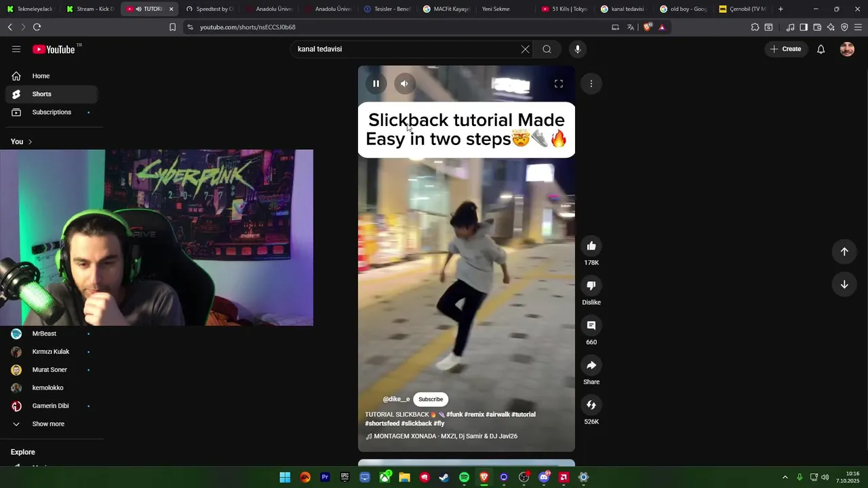
Task: Open the comments icon showing 660
Action: [x=591, y=325]
